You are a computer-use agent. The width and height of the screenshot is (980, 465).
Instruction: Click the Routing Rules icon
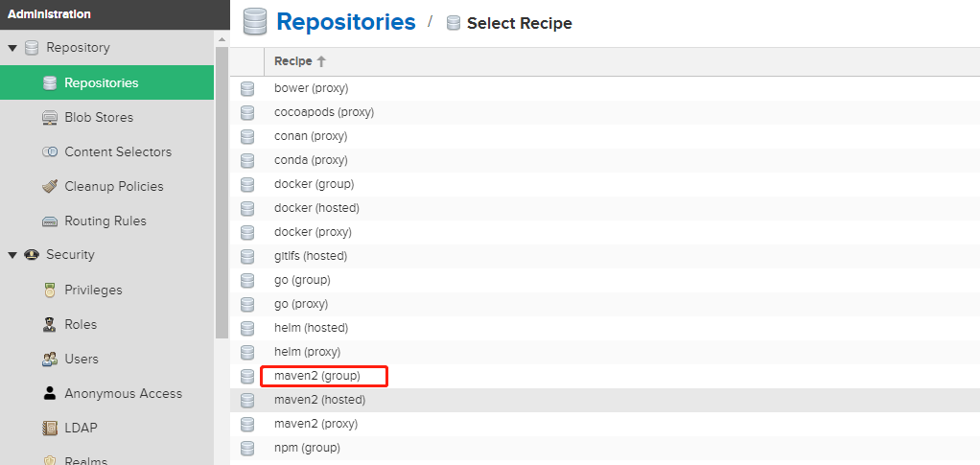click(50, 221)
